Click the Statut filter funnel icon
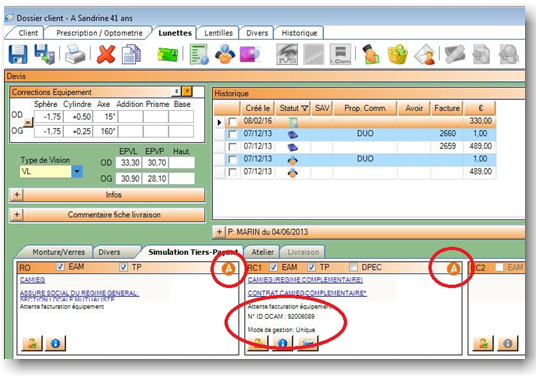The image size is (536, 377). point(304,109)
